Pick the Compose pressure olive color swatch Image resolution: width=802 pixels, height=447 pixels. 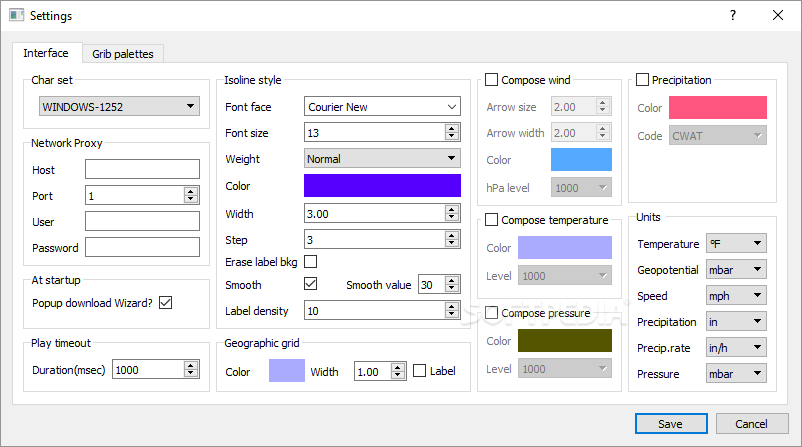[565, 341]
